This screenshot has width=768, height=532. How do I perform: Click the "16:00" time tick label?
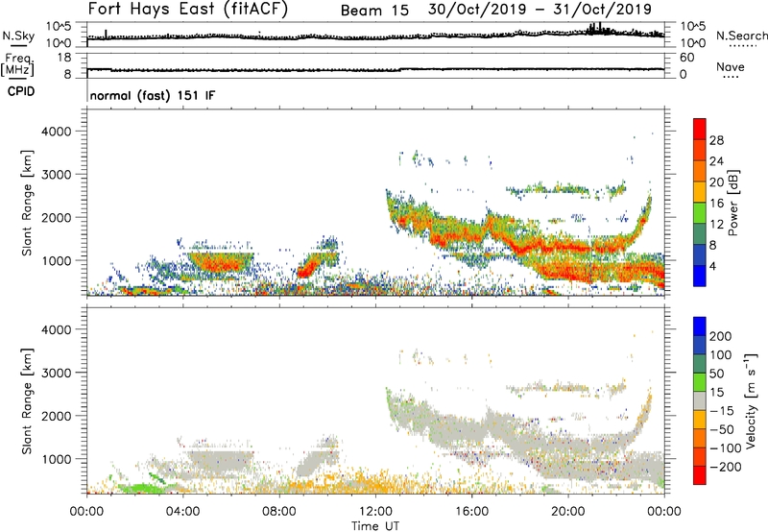click(x=471, y=512)
